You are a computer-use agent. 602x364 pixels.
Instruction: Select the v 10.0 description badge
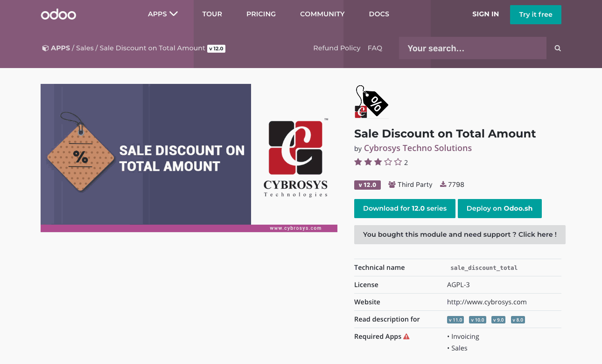coord(477,320)
